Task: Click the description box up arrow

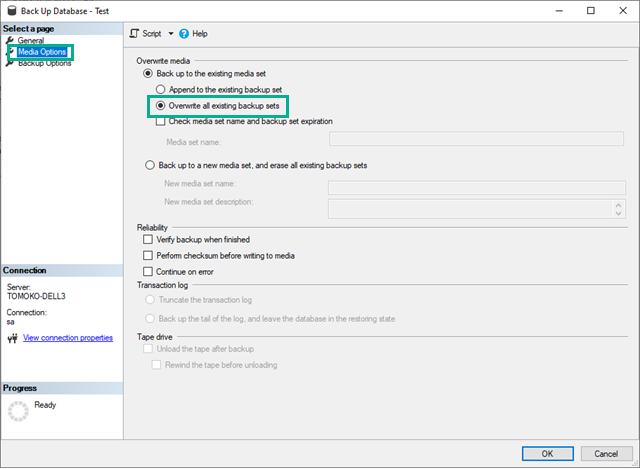Action: click(618, 205)
